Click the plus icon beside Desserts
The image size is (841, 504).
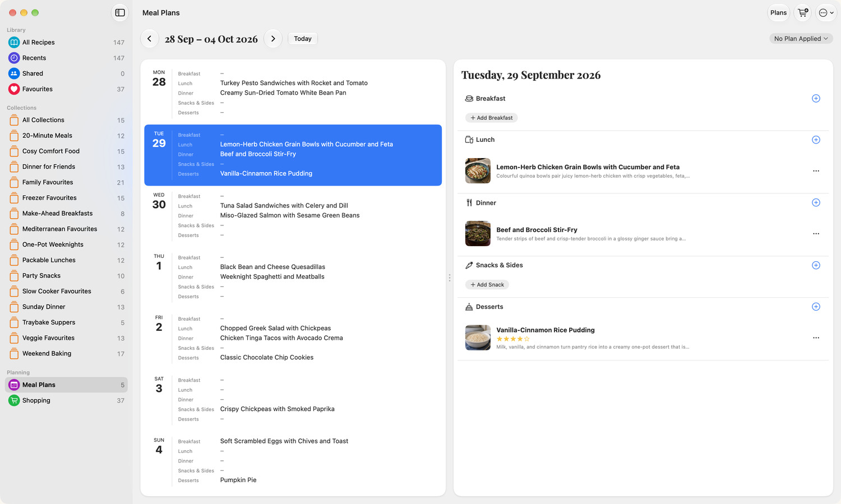(x=816, y=307)
